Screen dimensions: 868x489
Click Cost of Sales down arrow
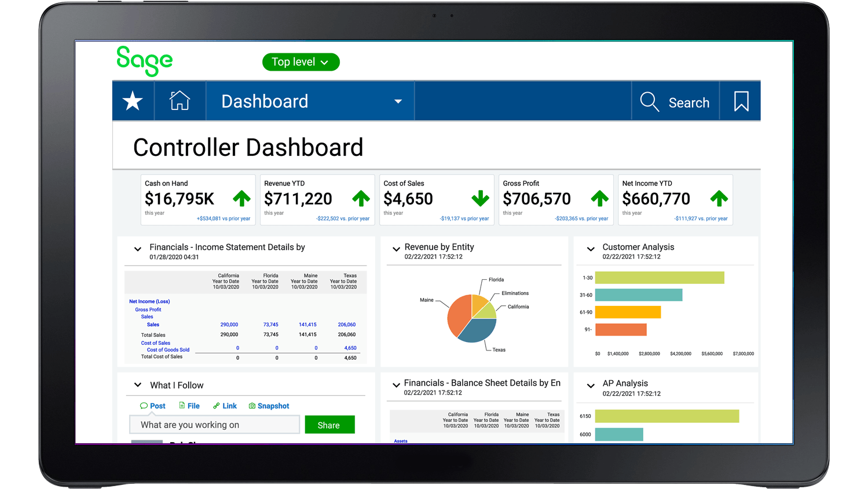tap(480, 199)
